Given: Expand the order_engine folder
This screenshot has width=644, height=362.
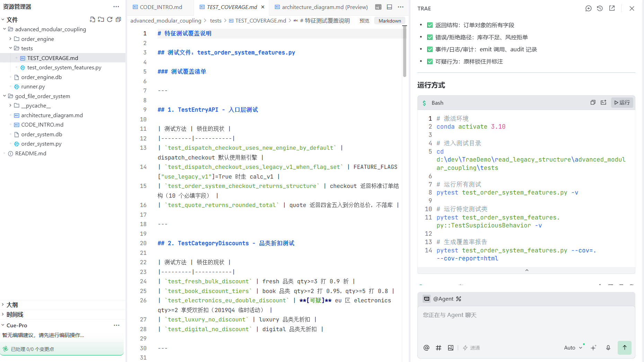Looking at the screenshot, I should coord(10,39).
